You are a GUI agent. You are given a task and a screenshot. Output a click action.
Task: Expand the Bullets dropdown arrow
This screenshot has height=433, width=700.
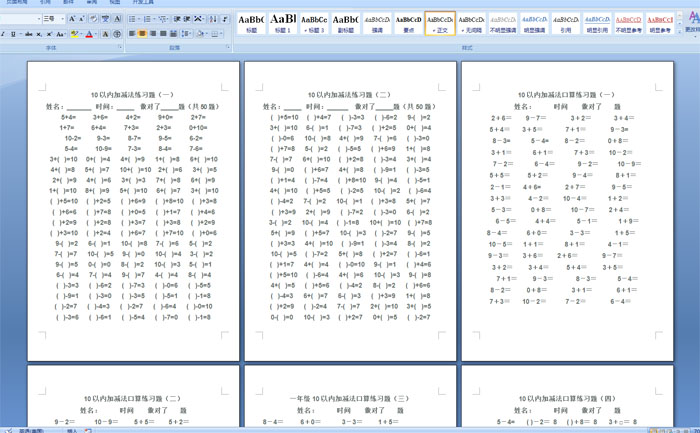pyautogui.click(x=139, y=19)
